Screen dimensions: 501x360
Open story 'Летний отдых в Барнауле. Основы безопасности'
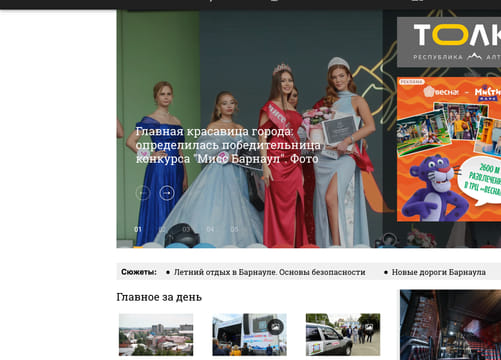click(x=269, y=272)
